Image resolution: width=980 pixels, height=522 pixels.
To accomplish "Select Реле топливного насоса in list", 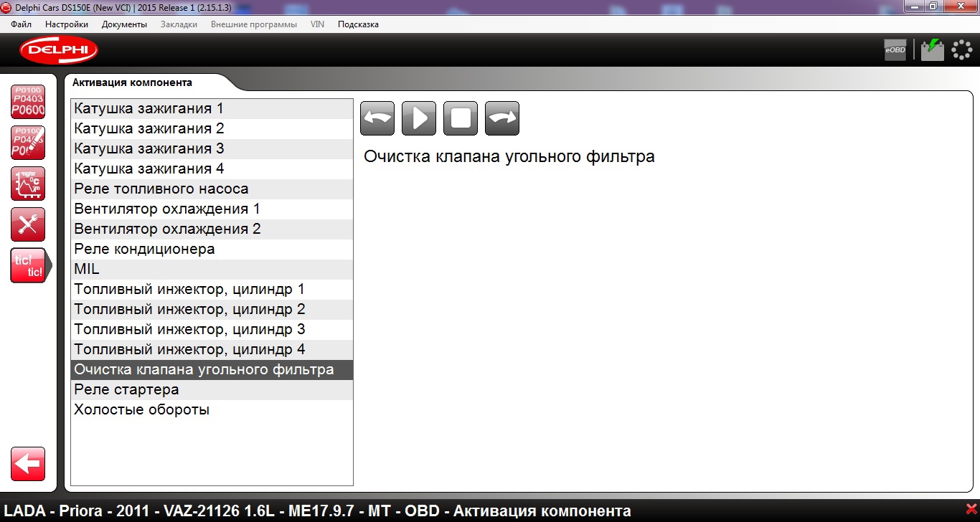I will [x=161, y=189].
